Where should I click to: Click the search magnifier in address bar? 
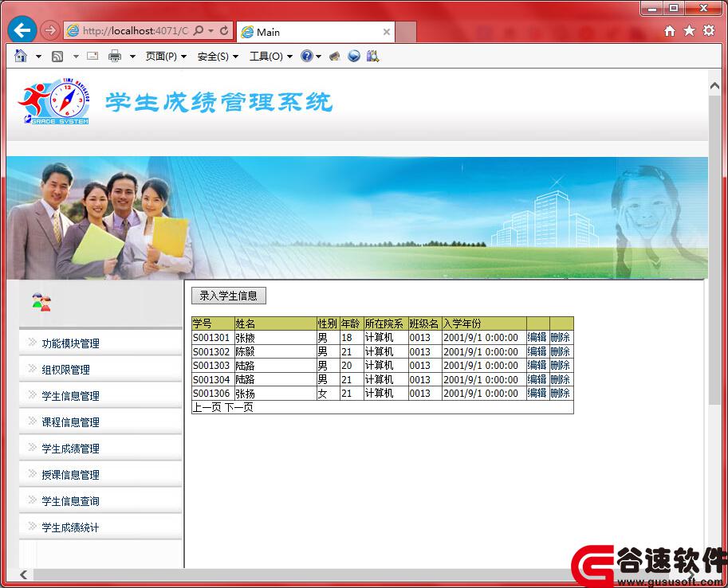tap(199, 30)
